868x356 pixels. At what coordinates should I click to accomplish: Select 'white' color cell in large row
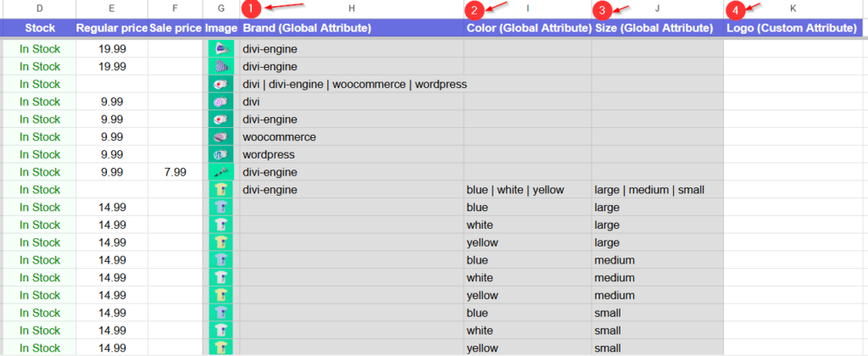pyautogui.click(x=527, y=225)
